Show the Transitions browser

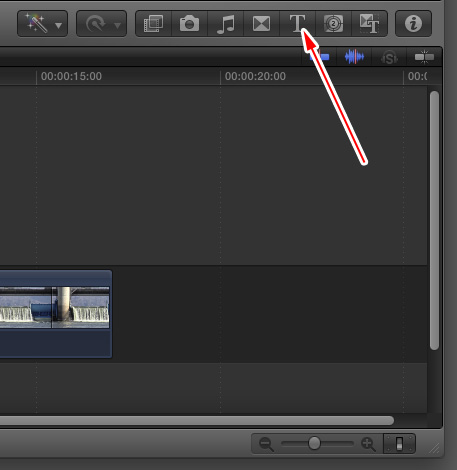262,24
